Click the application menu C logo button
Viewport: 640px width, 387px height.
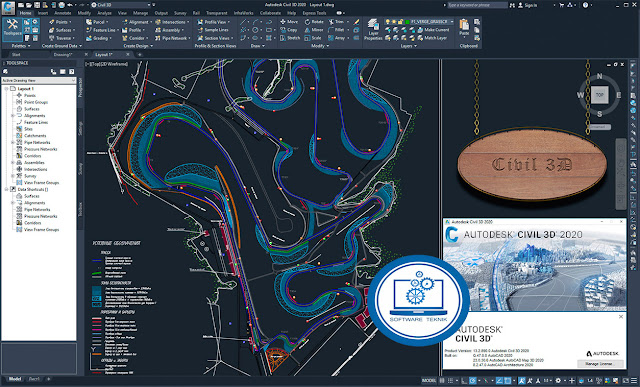(8, 7)
